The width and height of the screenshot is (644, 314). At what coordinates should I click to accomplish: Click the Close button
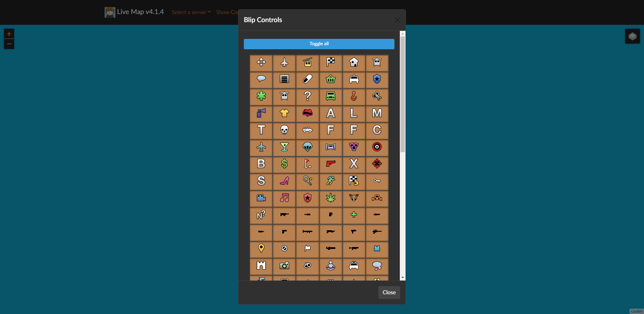(x=389, y=292)
